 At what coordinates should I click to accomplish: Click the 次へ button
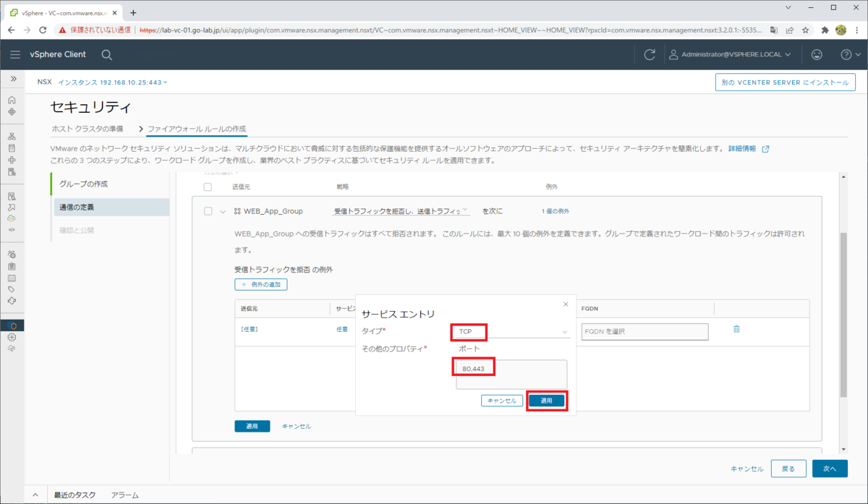pos(830,469)
